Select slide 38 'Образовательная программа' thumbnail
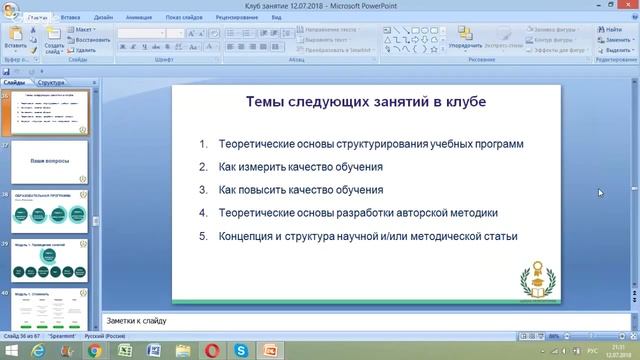640x360 pixels. click(x=49, y=211)
